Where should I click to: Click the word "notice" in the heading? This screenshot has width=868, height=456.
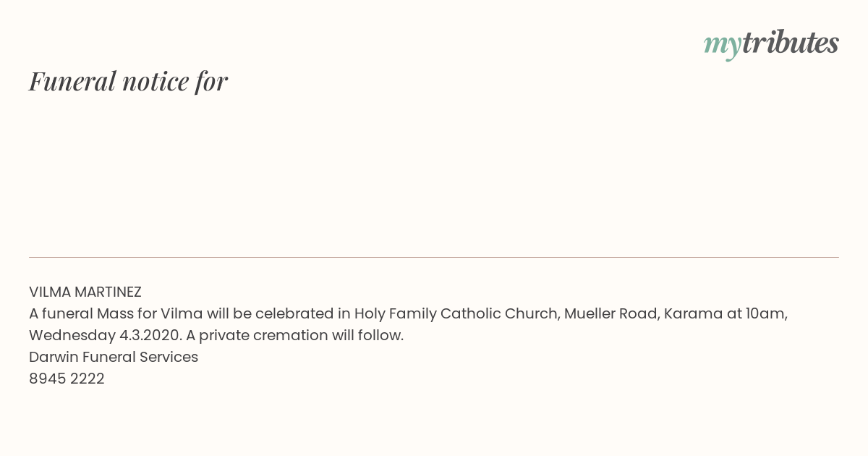[x=156, y=81]
